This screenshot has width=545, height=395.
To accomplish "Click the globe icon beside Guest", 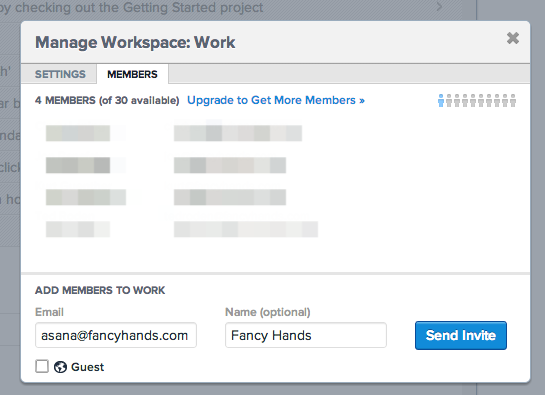I will point(60,367).
